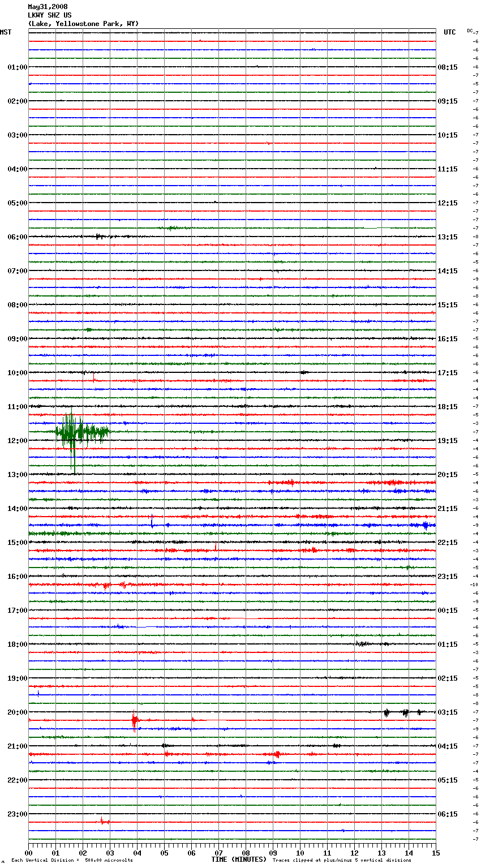Click the UTC column header
Image resolution: width=481 pixels, height=868 pixels.
click(449, 32)
